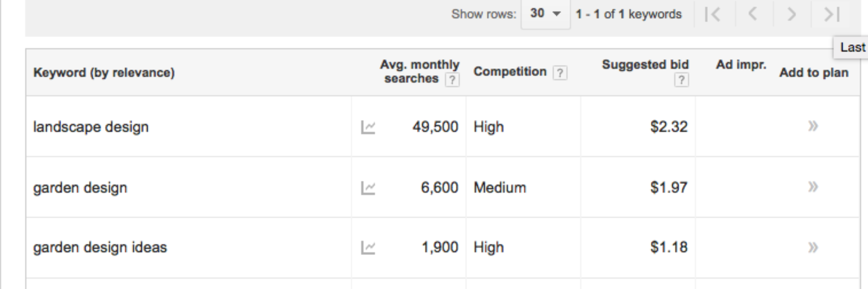Sort table by Competition column
The width and height of the screenshot is (868, 289).
(510, 72)
